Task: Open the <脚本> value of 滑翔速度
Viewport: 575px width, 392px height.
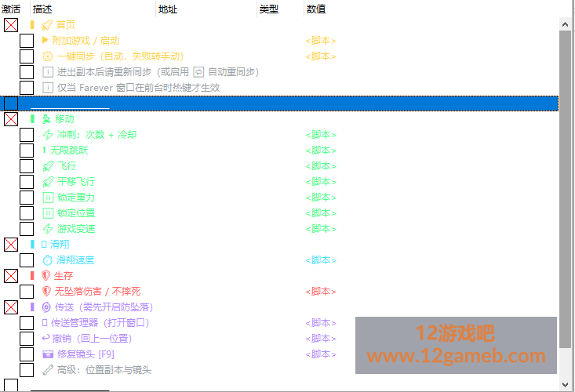Action: tap(321, 260)
